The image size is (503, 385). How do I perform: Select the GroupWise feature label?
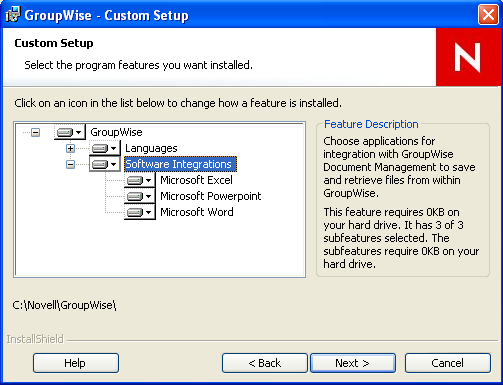[116, 132]
